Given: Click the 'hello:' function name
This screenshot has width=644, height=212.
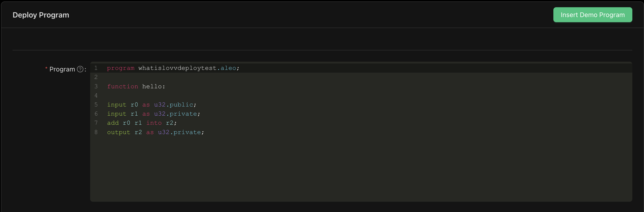Looking at the screenshot, I should [154, 86].
